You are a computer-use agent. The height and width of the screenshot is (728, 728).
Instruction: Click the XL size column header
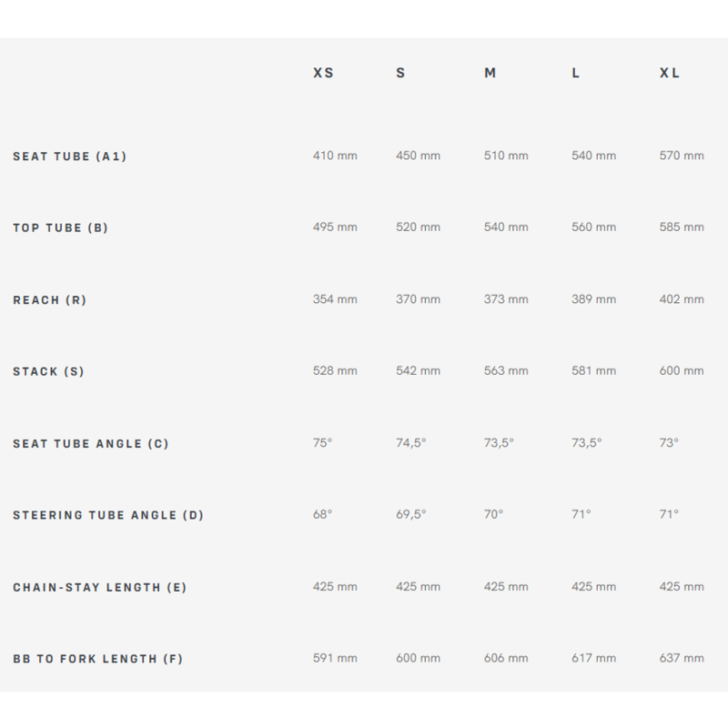pos(669,73)
